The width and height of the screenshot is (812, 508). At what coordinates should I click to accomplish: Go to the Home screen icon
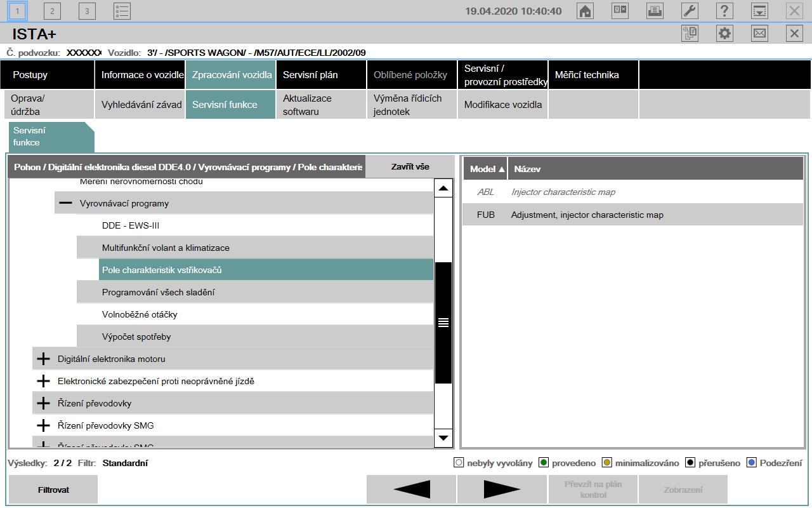point(586,11)
